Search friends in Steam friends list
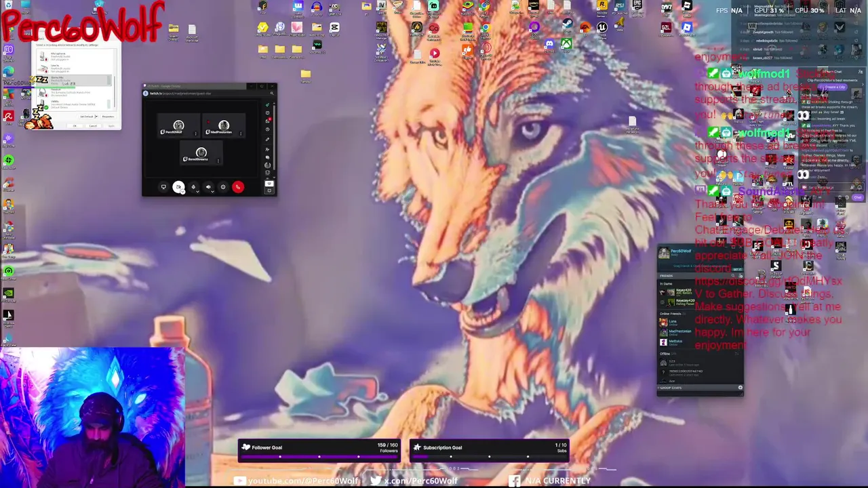The height and width of the screenshot is (488, 868). [733, 276]
